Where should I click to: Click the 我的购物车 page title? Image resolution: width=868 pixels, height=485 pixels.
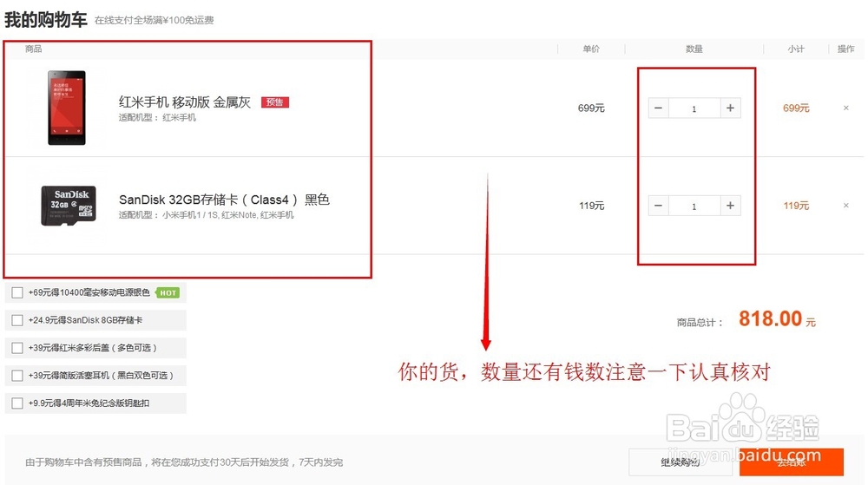coord(45,19)
